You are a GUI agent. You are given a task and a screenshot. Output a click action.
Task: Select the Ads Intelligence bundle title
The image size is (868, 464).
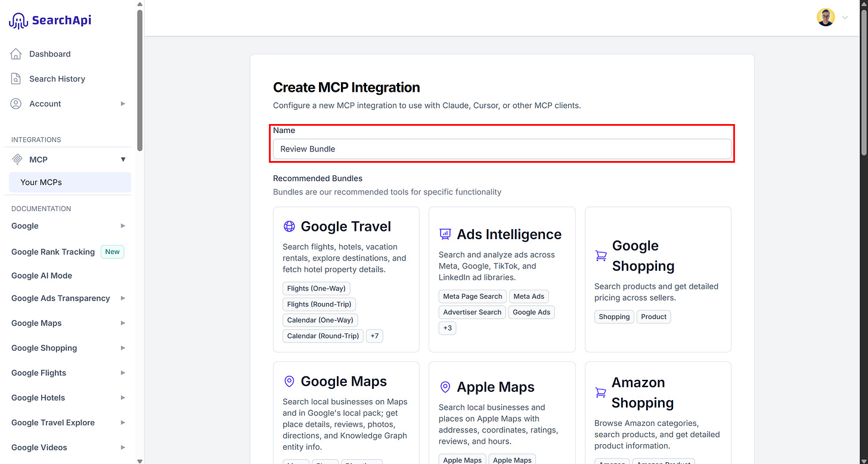point(509,234)
